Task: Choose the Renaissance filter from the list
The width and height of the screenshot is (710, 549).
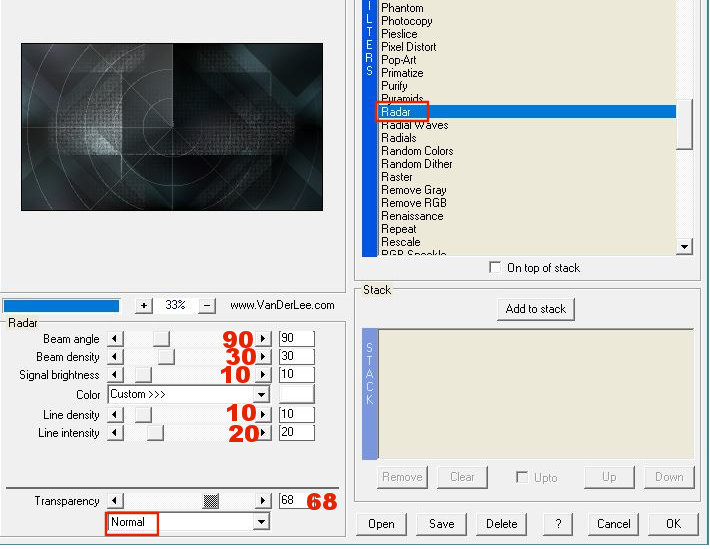Action: [x=412, y=216]
